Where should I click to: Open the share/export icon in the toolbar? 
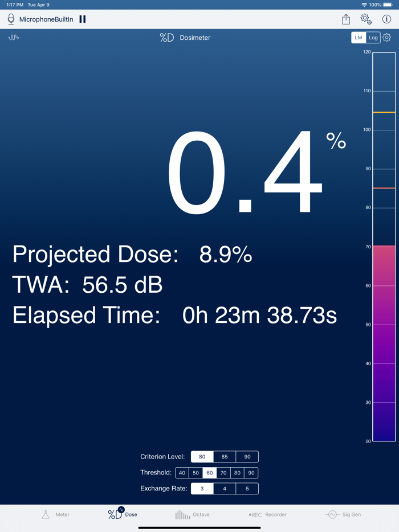(x=346, y=19)
